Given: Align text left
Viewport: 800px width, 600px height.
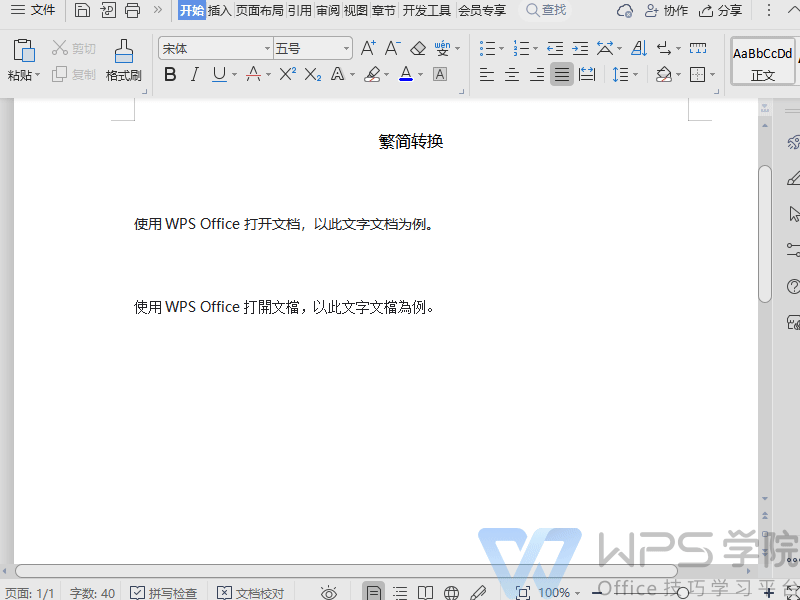Looking at the screenshot, I should click(x=487, y=74).
